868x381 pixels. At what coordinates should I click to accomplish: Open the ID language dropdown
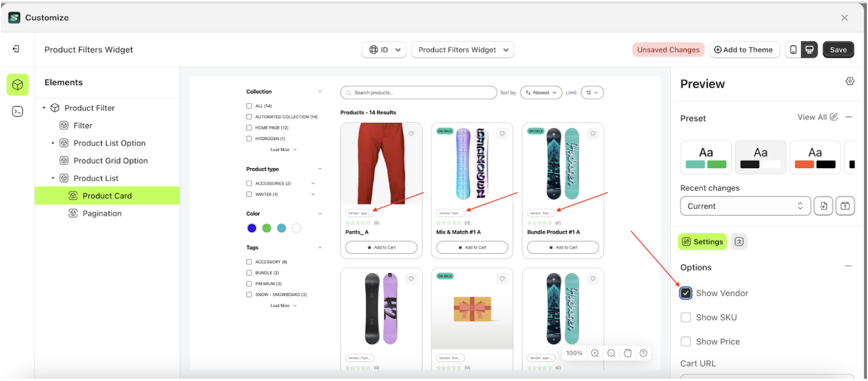click(x=384, y=50)
